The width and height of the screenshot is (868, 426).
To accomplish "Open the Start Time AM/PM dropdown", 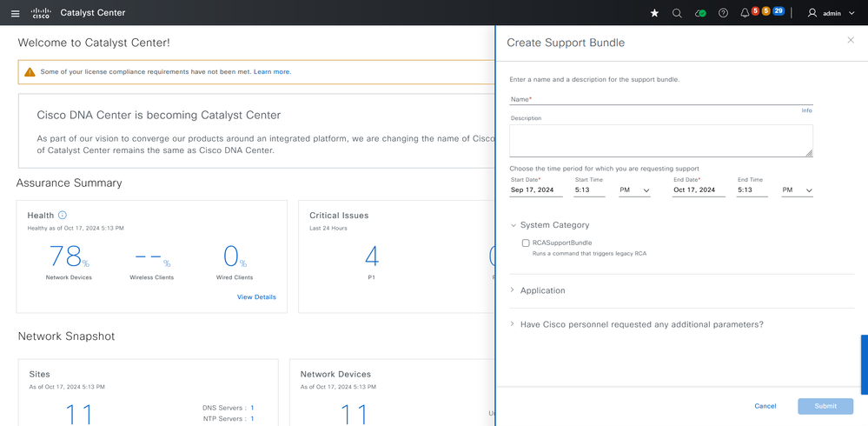I will click(634, 190).
